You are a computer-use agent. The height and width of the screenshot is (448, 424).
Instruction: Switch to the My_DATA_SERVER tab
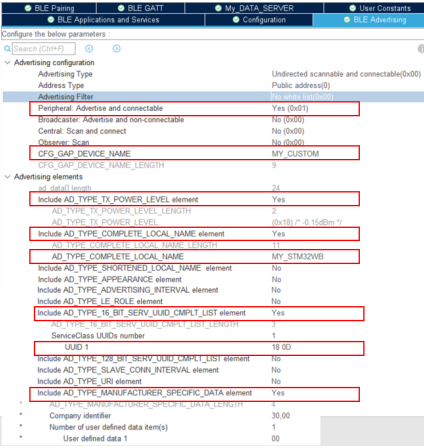coord(254,8)
